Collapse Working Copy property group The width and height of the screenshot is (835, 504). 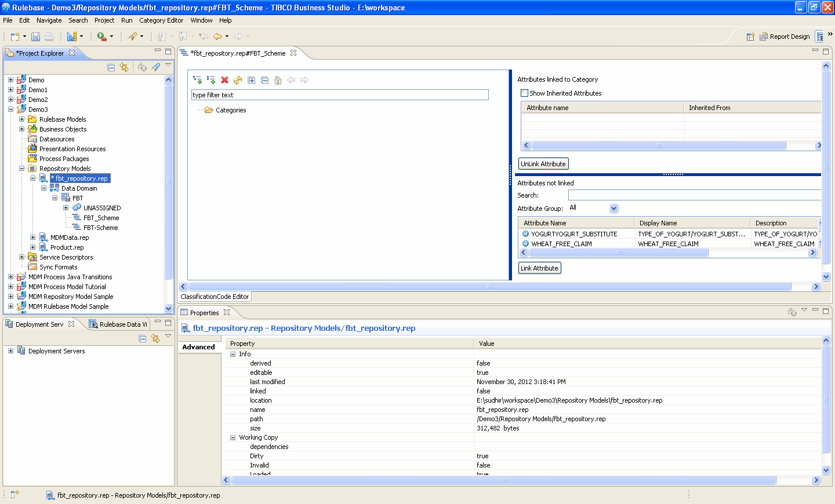click(x=233, y=437)
